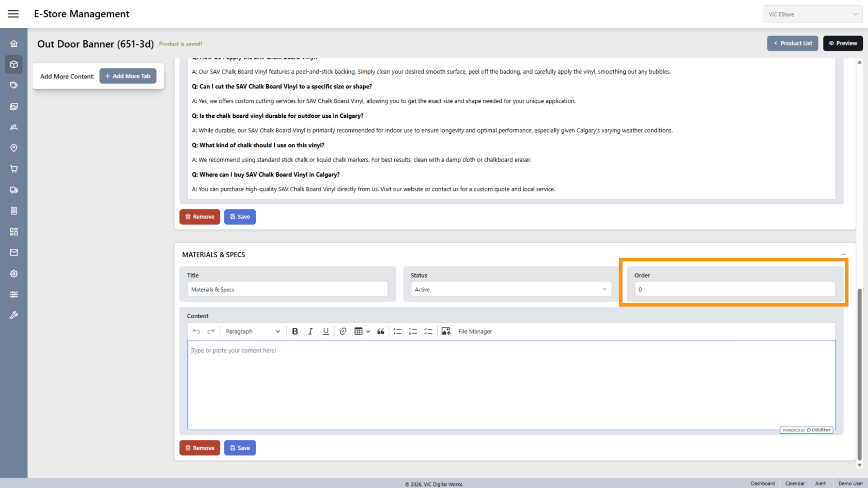Save the Materials & Specs section
868x488 pixels.
[240, 448]
